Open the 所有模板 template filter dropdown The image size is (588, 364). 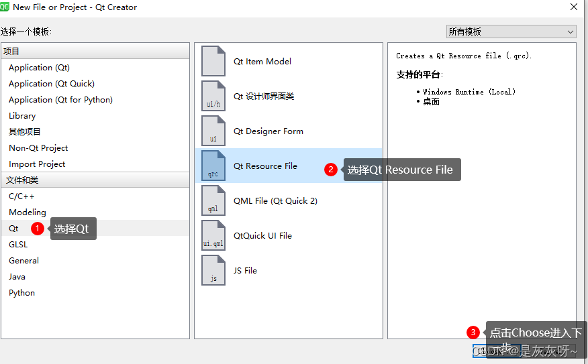tap(511, 32)
